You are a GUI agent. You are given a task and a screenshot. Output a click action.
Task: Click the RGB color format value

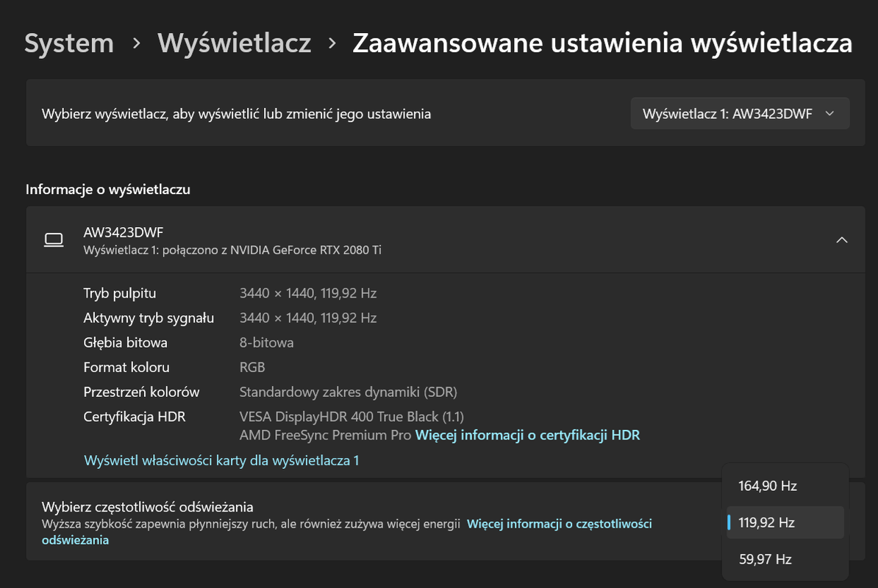(252, 367)
